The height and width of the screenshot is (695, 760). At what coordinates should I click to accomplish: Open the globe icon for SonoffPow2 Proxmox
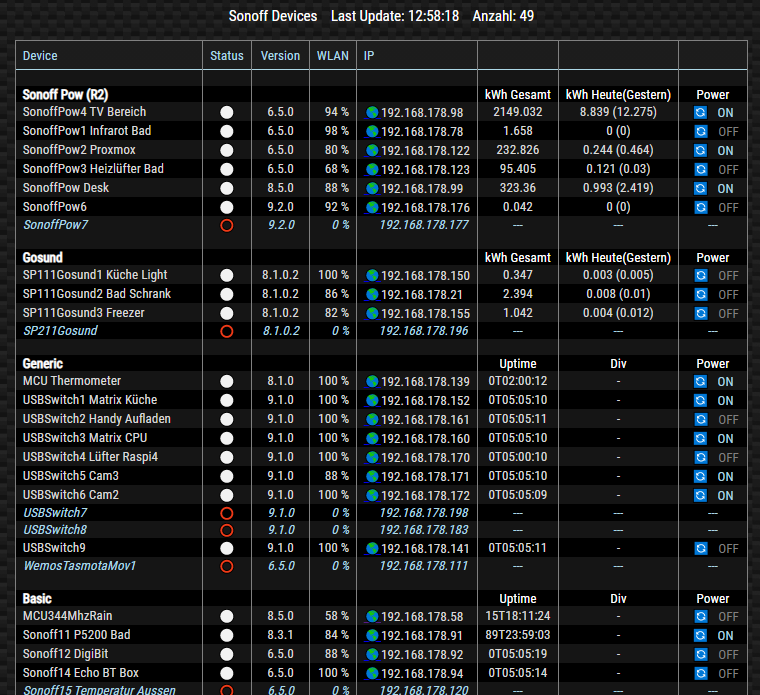372,151
